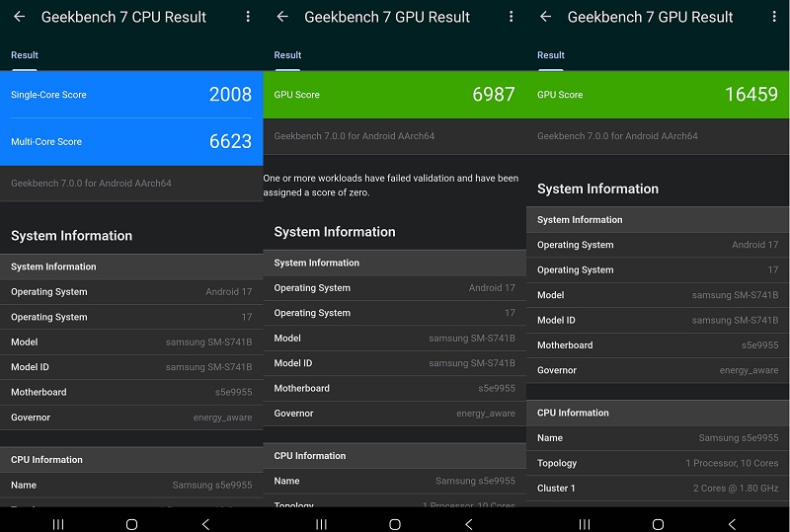Tap Cluster 1 2 Cores row
790x532 pixels.
pos(658,489)
